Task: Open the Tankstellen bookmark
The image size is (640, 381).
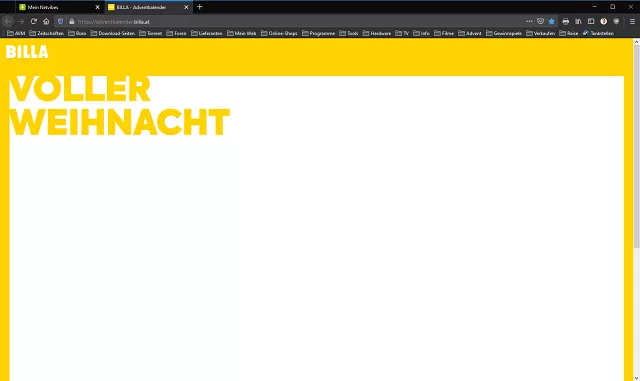Action: 598,33
